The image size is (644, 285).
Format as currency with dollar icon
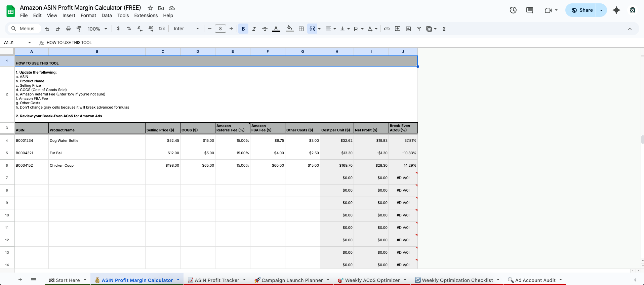118,29
